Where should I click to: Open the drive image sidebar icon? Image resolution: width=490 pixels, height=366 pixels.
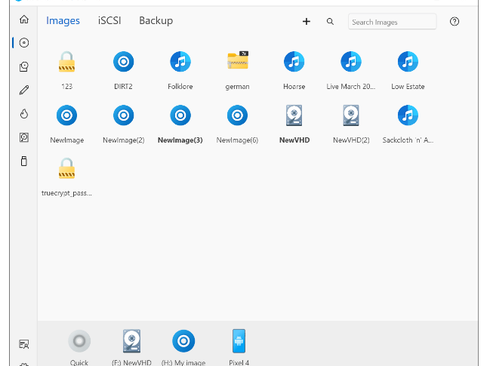[24, 67]
